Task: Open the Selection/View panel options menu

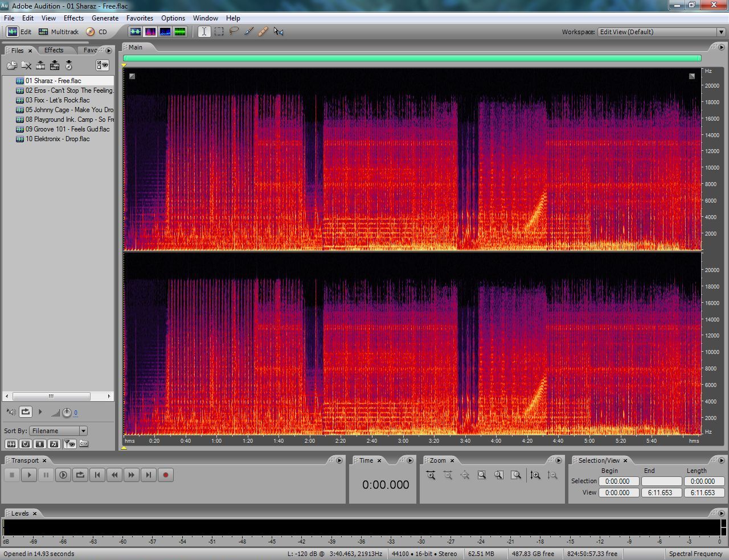Action: click(721, 460)
